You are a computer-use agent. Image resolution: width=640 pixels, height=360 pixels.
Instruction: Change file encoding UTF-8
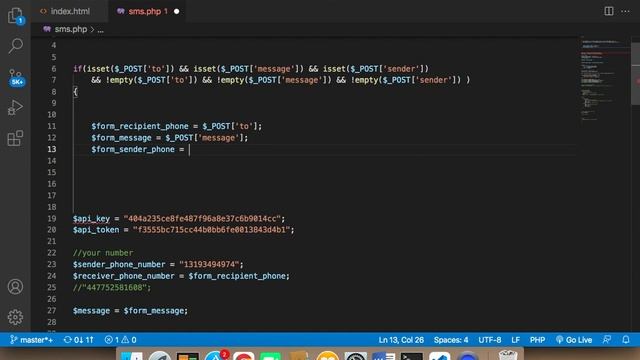click(490, 340)
